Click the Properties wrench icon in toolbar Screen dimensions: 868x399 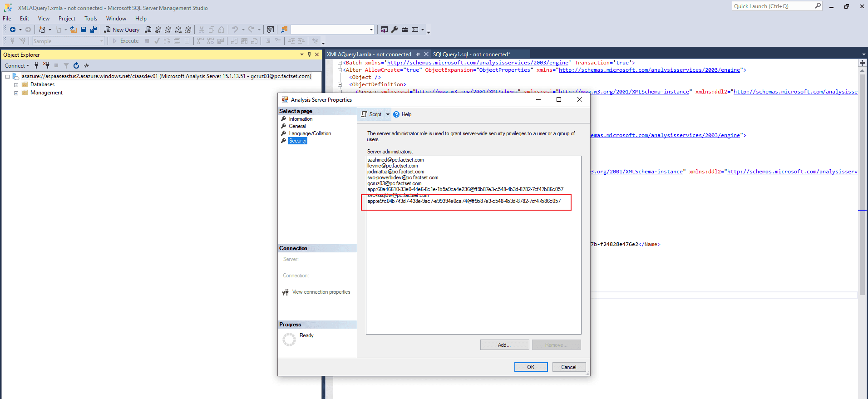395,30
